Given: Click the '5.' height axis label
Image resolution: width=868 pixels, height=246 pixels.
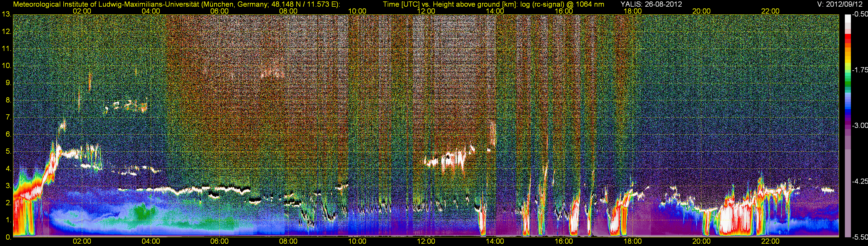Looking at the screenshot, I should click(x=8, y=152).
